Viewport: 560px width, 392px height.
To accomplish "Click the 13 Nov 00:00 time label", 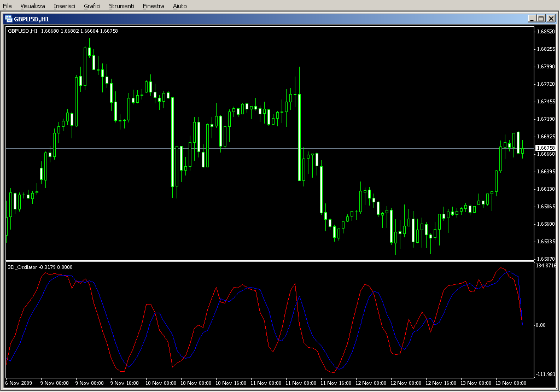I will 476,383.
